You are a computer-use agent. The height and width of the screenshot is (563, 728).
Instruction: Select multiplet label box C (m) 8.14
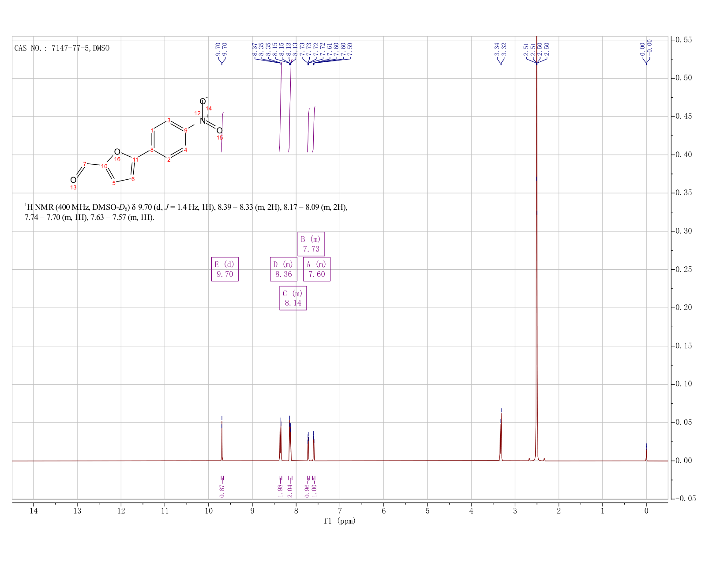[x=293, y=298]
